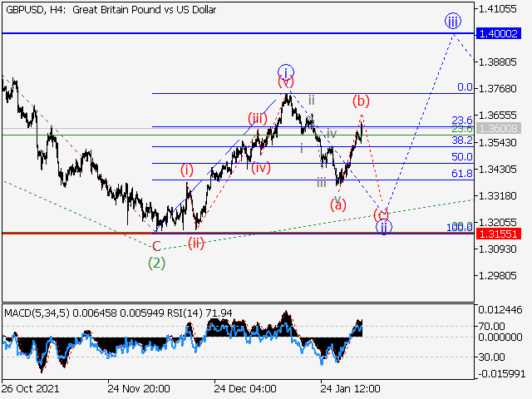
Task: Select the 50.0 Fibonacci level label
Action: [x=462, y=157]
